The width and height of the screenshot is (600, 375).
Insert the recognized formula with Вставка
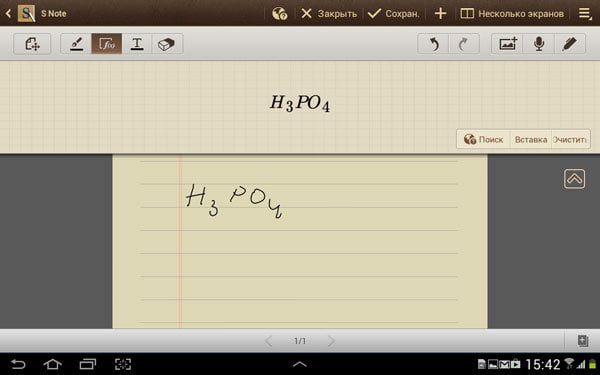pos(531,140)
